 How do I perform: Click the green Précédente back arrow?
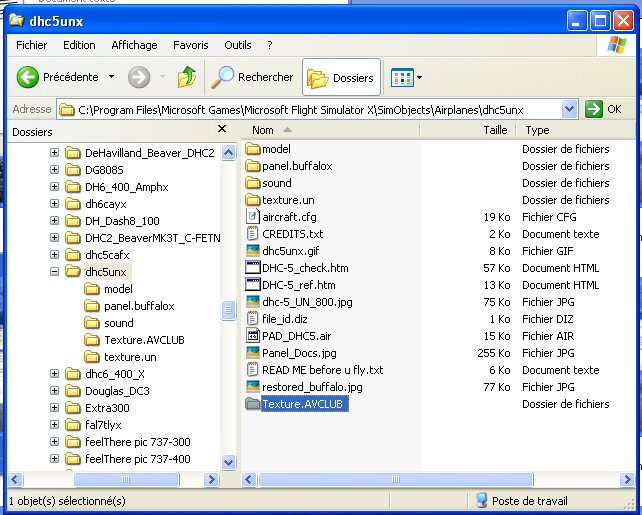(27, 77)
